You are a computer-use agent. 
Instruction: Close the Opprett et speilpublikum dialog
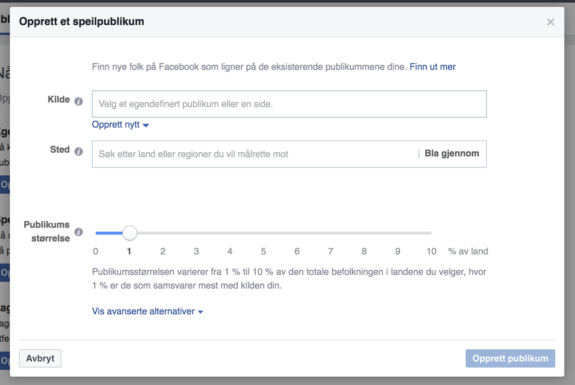[550, 22]
